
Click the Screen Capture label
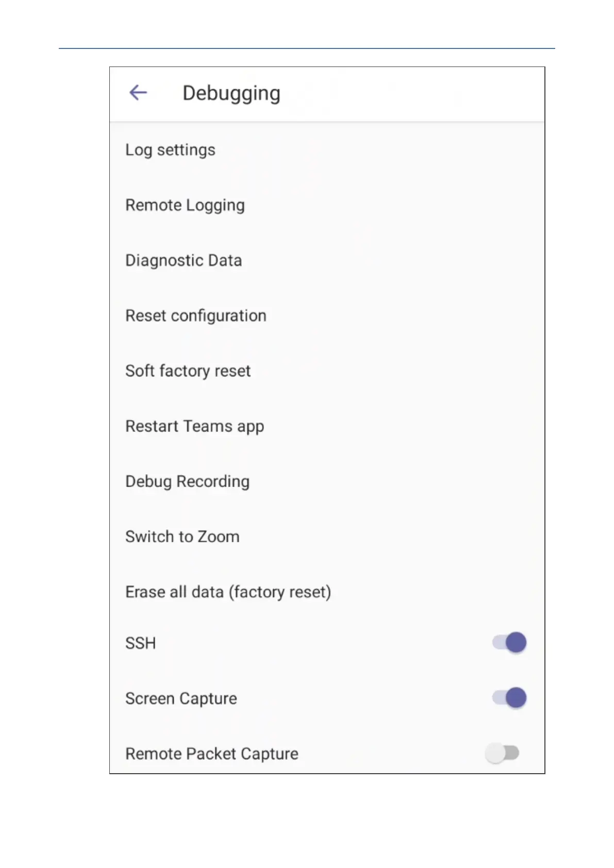point(181,698)
